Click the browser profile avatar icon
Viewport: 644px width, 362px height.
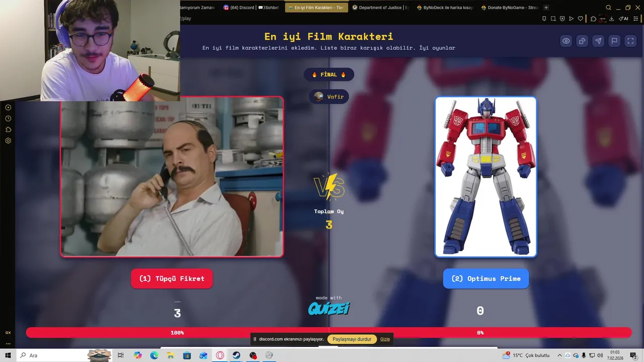coord(602,19)
